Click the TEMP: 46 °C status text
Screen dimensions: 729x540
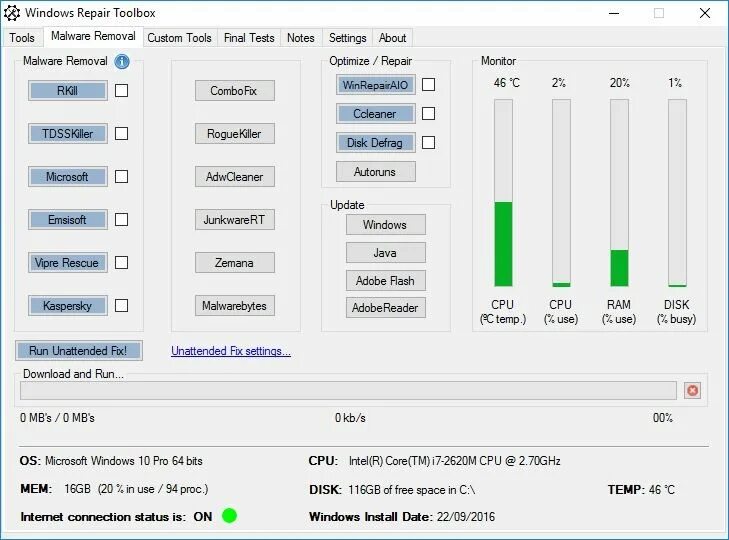click(641, 489)
